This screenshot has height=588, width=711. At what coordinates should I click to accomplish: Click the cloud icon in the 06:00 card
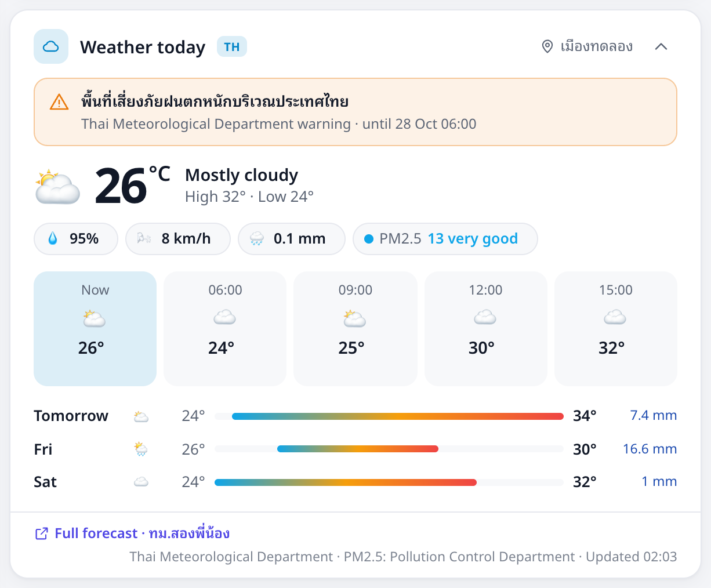(225, 317)
